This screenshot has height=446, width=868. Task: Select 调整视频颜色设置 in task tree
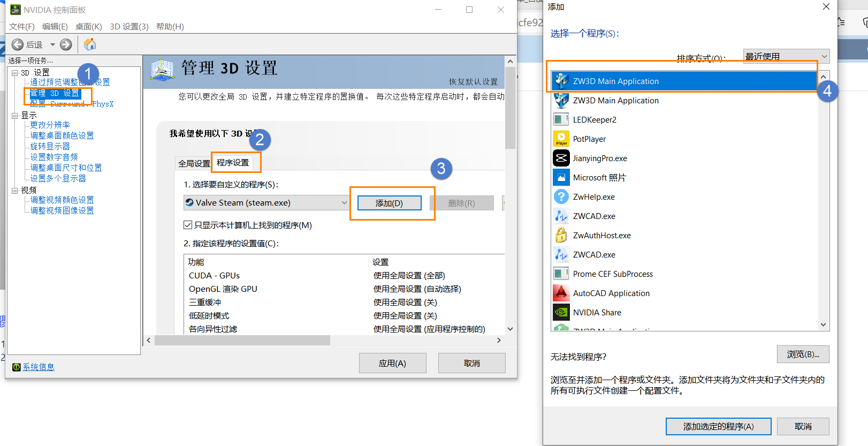pos(62,200)
